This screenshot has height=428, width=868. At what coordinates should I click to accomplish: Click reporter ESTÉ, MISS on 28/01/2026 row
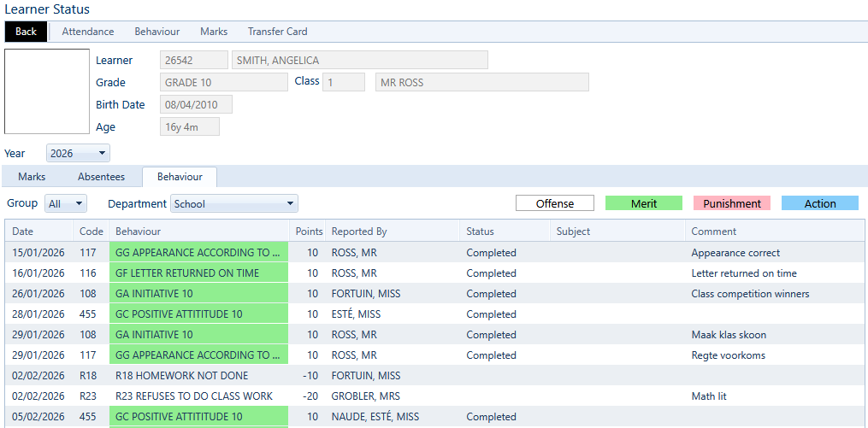[393, 314]
